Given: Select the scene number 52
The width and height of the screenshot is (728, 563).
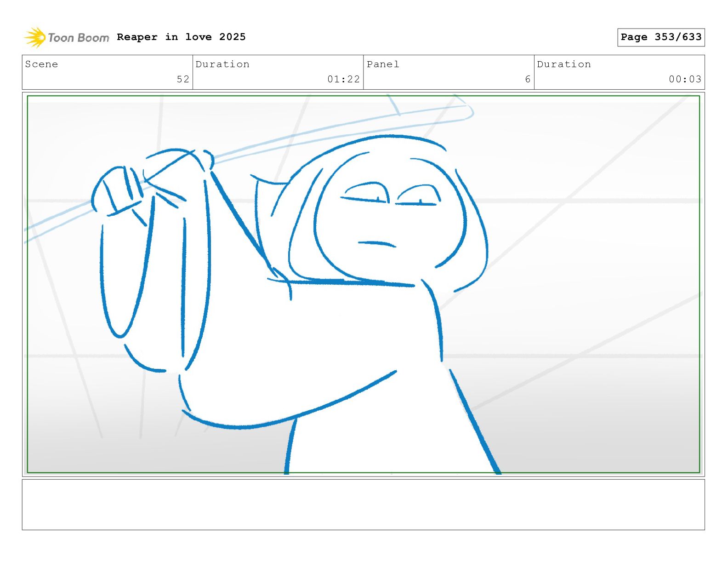Looking at the screenshot, I should point(183,79).
